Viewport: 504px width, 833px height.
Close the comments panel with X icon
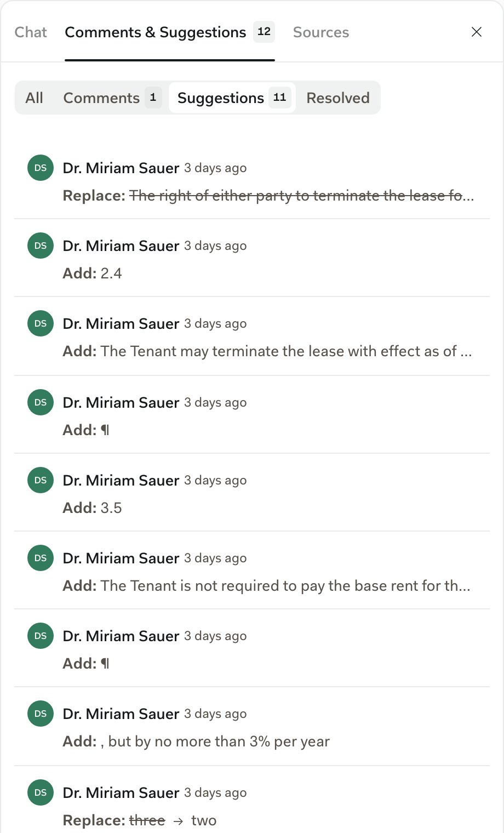coord(477,32)
